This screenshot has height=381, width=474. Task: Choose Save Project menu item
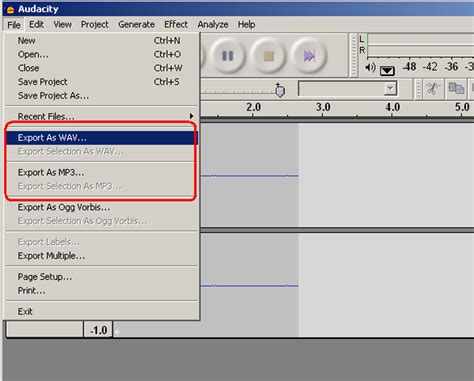(x=102, y=82)
